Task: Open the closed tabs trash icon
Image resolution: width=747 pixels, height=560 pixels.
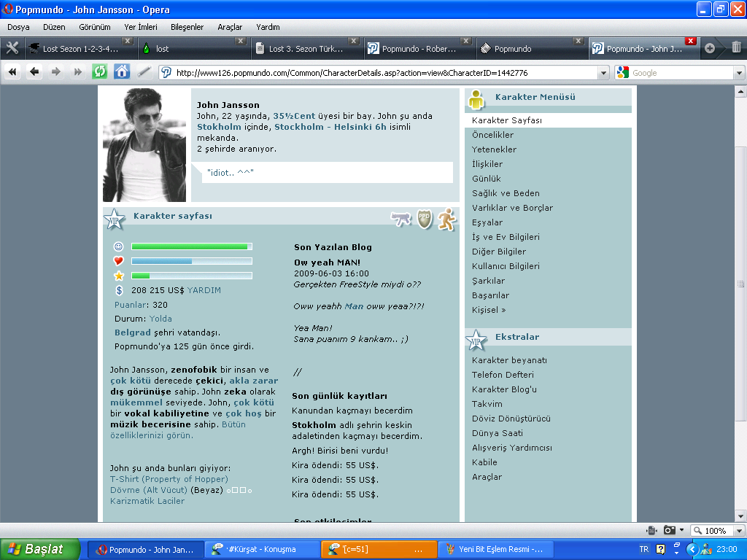Action: tap(736, 47)
